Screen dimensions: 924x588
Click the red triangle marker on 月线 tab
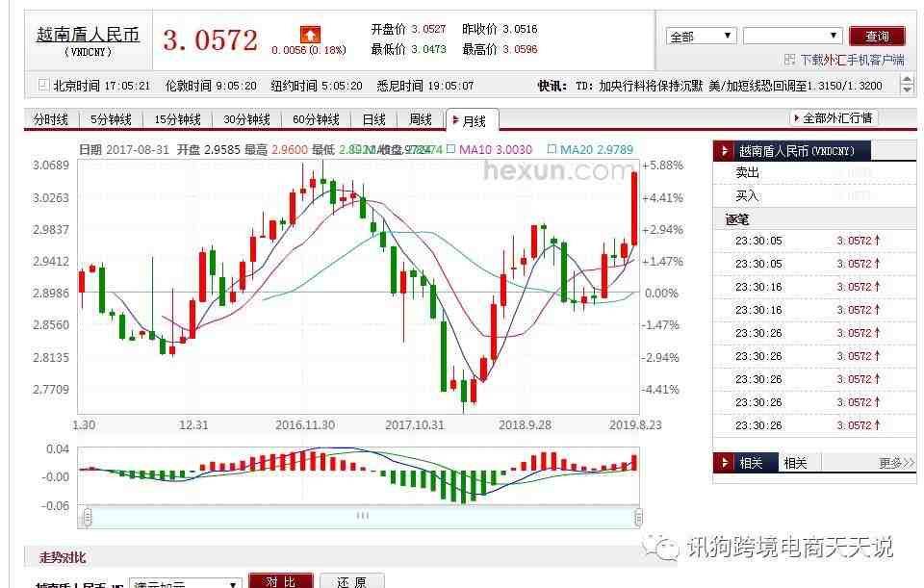[455, 121]
